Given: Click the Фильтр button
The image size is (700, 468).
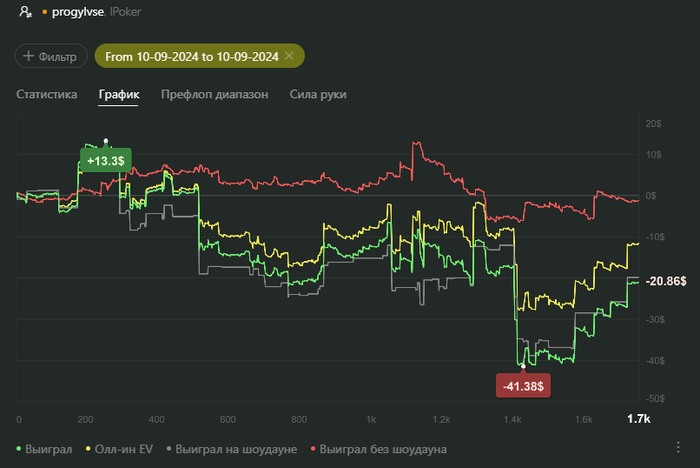Looking at the screenshot, I should coord(51,57).
